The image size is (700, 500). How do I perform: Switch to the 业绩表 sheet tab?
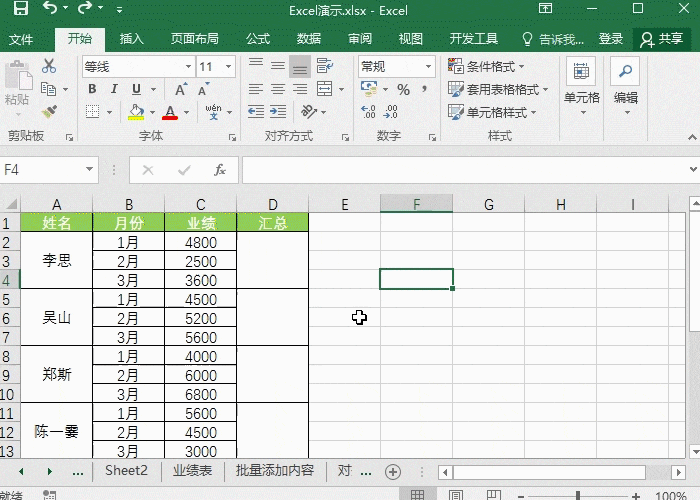click(192, 470)
